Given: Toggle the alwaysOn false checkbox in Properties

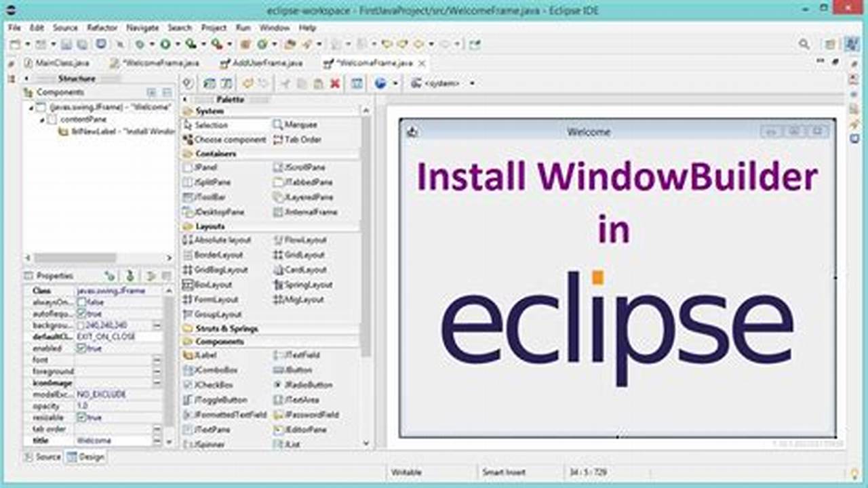Looking at the screenshot, I should click(81, 302).
